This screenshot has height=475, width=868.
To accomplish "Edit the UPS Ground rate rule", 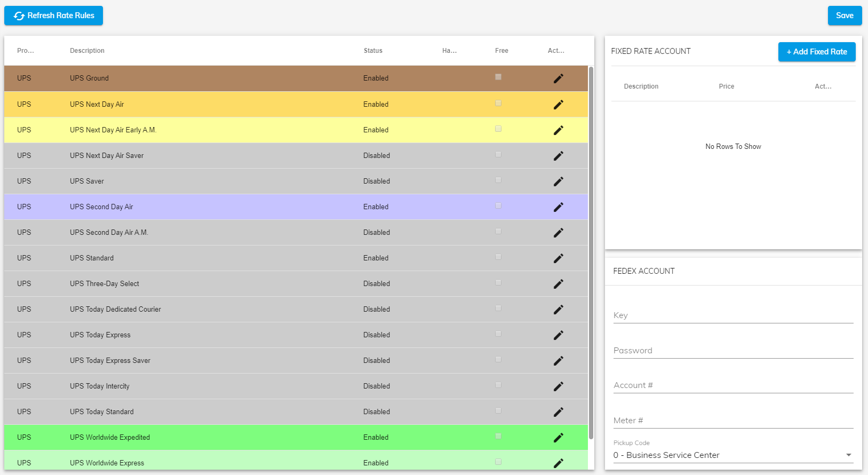I will click(x=558, y=78).
